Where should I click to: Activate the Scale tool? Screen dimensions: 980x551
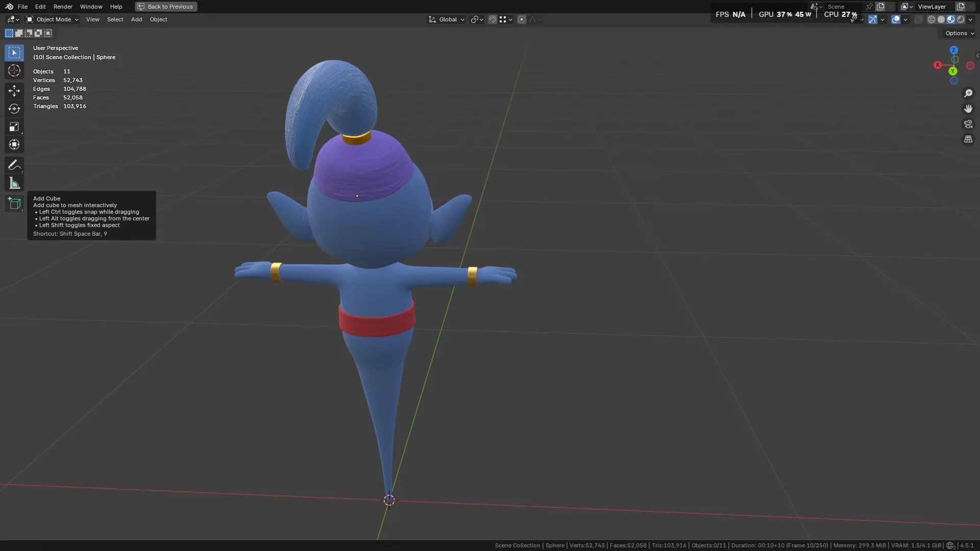[x=14, y=127]
